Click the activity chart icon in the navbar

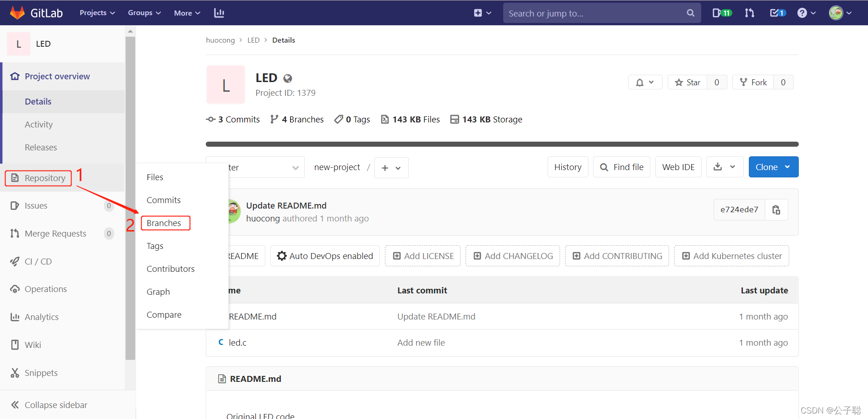219,13
